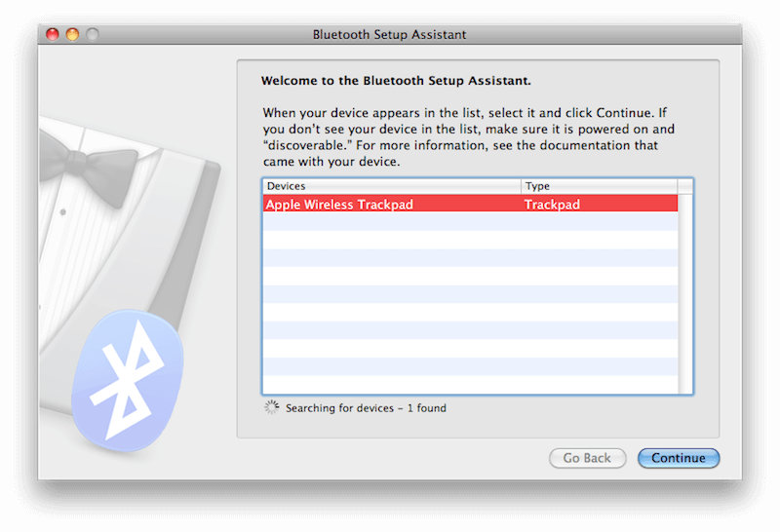Click the blue Bluetooth logo icon
Image resolution: width=780 pixels, height=532 pixels.
(128, 380)
